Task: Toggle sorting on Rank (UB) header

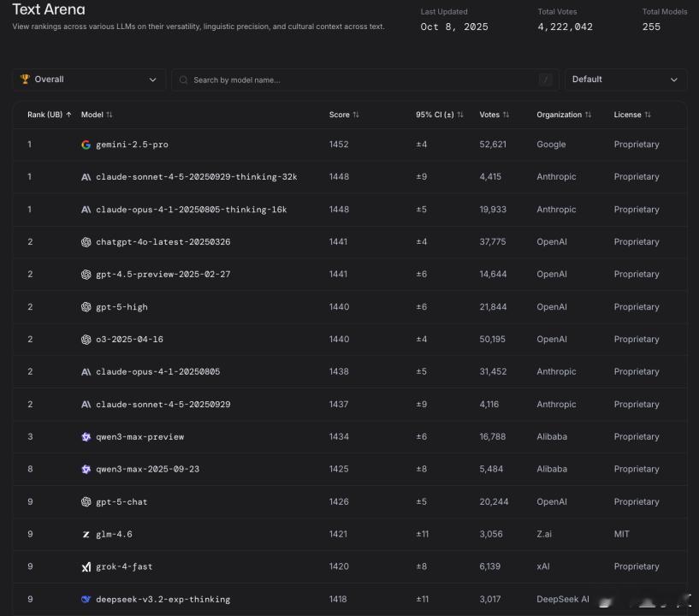Action: 49,115
